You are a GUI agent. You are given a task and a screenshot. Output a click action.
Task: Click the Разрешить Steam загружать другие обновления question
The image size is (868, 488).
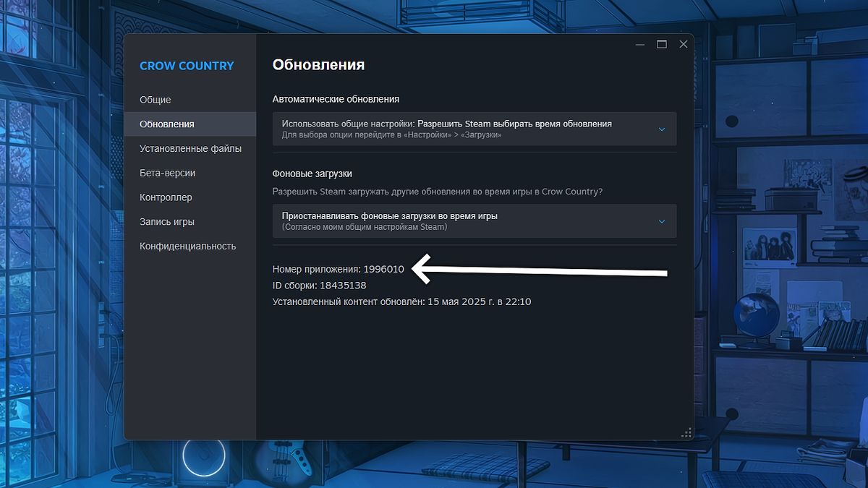coord(438,192)
